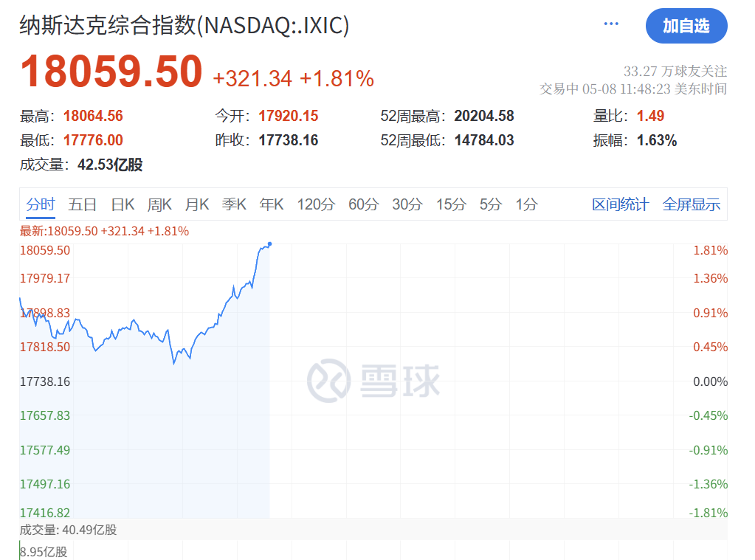Switch to the 五日 chart tab
The image size is (755, 560).
83,204
